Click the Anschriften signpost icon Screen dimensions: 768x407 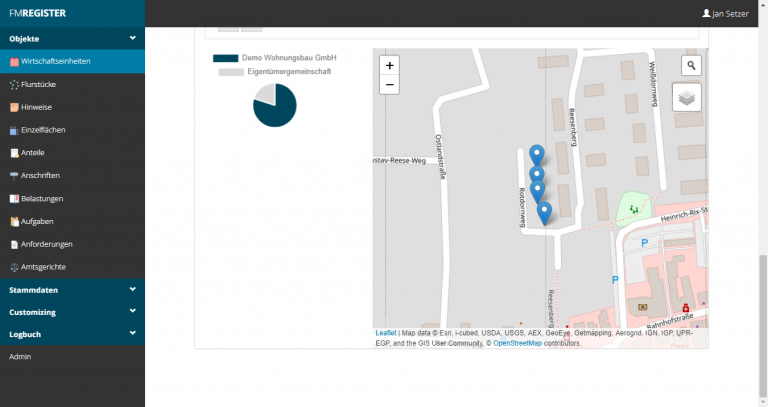point(14,176)
